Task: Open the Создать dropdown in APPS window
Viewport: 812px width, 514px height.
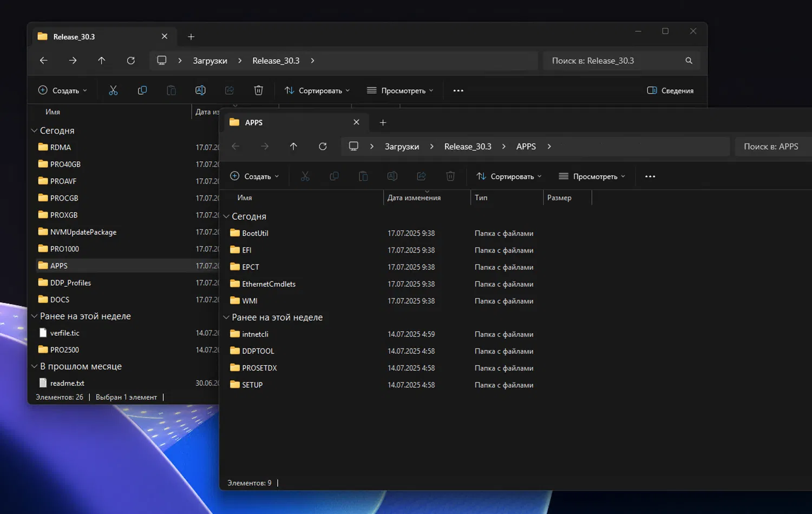Action: coord(254,176)
